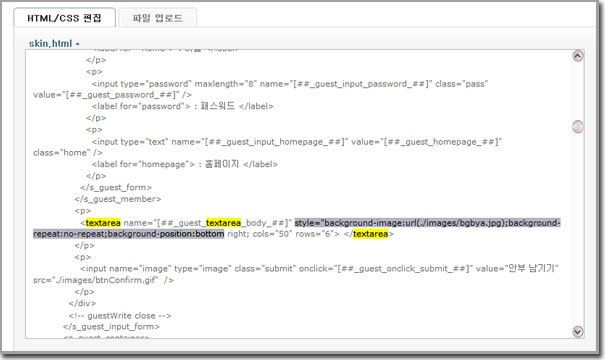Click the scroll up arrow of the code editor
This screenshot has height=360, width=605.
[x=577, y=56]
